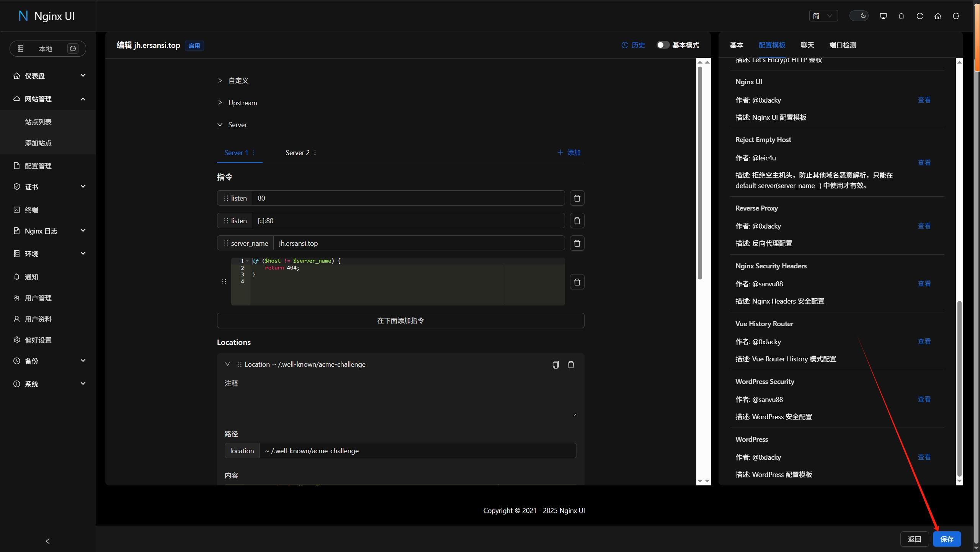This screenshot has width=980, height=552.
Task: Switch to the 配置模板 tab
Action: (772, 45)
